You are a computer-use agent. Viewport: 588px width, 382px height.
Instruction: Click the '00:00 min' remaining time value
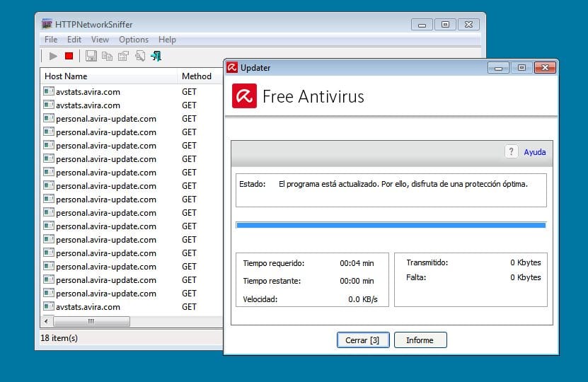pos(357,281)
